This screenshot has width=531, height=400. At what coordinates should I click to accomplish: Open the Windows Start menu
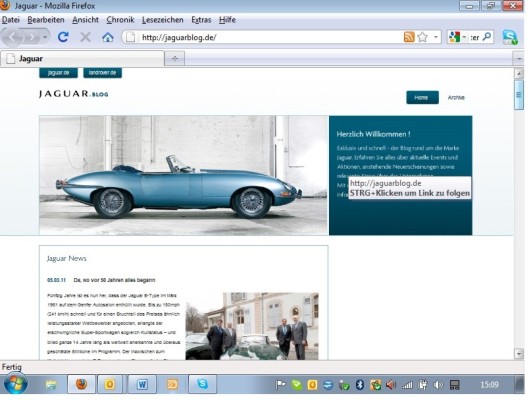pos(15,384)
